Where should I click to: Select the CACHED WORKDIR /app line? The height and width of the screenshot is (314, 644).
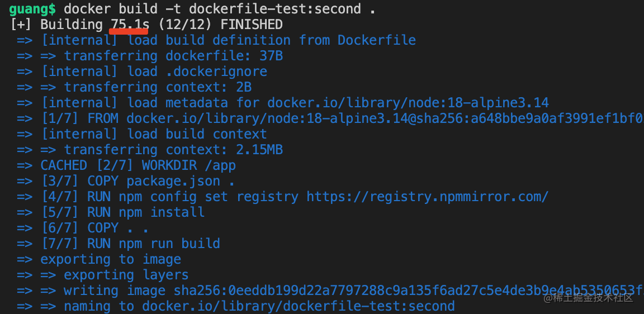tap(138, 165)
